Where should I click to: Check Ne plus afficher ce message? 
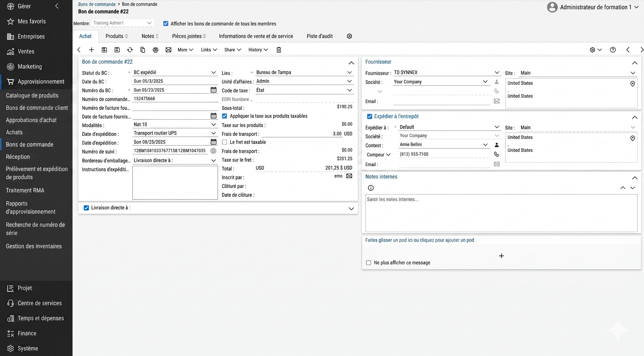[x=369, y=263]
